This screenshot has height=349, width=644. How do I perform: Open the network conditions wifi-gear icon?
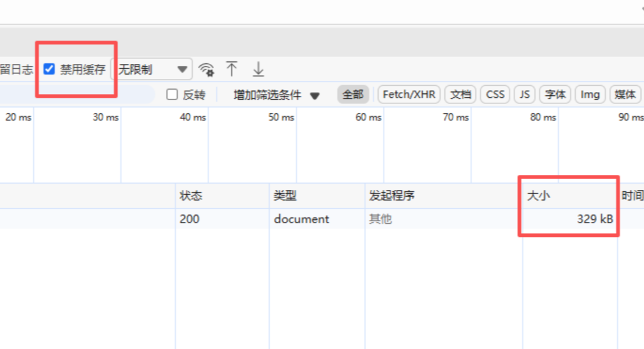point(206,69)
